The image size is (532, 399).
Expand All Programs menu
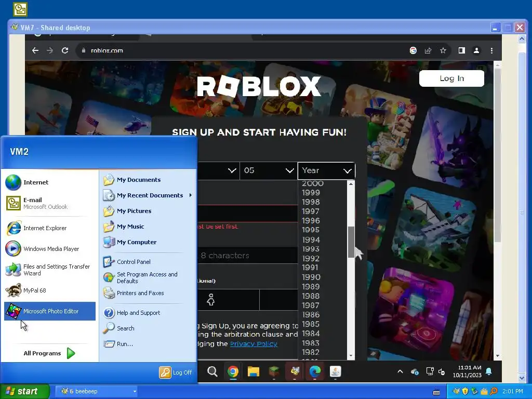[50, 353]
